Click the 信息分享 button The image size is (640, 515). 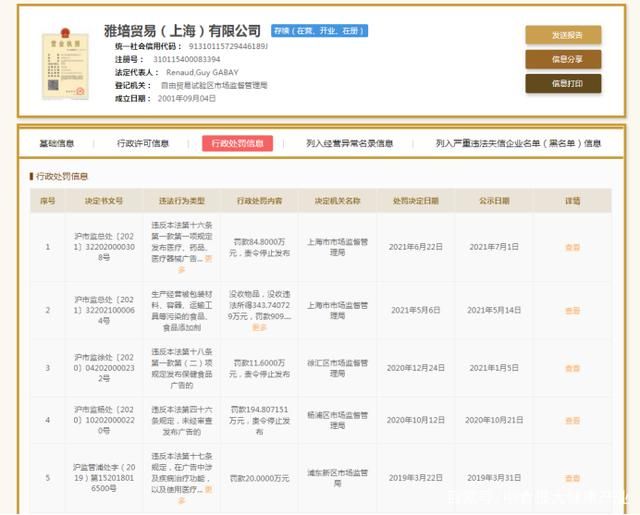click(x=563, y=59)
